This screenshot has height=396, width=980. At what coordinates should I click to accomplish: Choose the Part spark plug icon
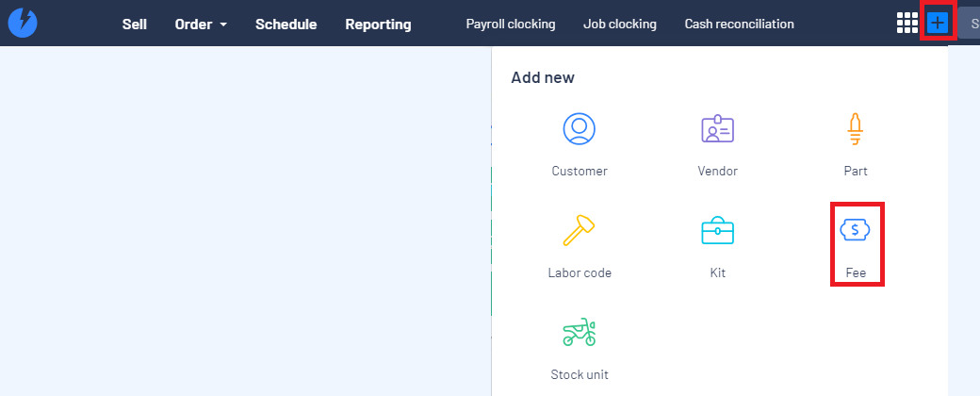tap(855, 129)
